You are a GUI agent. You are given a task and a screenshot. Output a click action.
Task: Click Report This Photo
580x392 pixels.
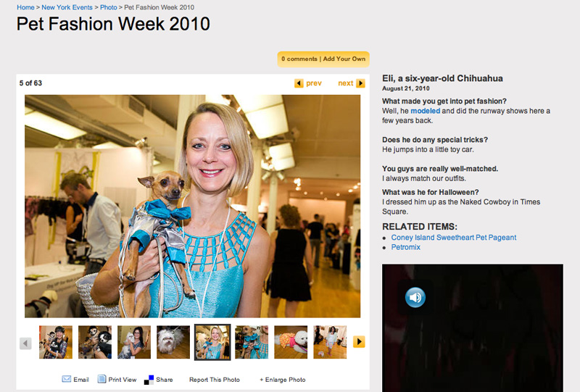[x=215, y=380]
